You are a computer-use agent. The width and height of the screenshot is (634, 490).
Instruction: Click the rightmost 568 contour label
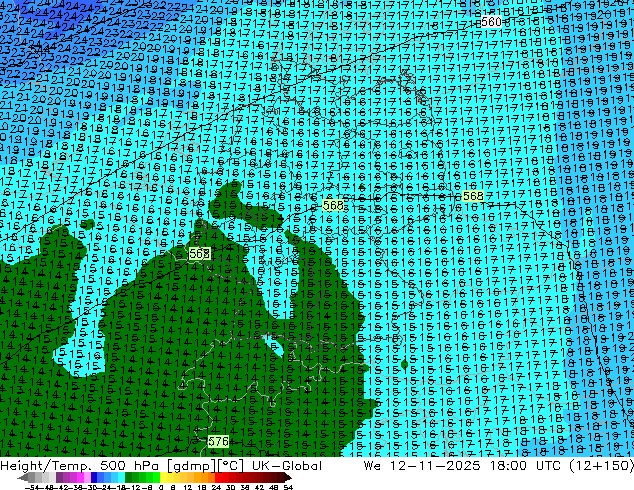(473, 196)
